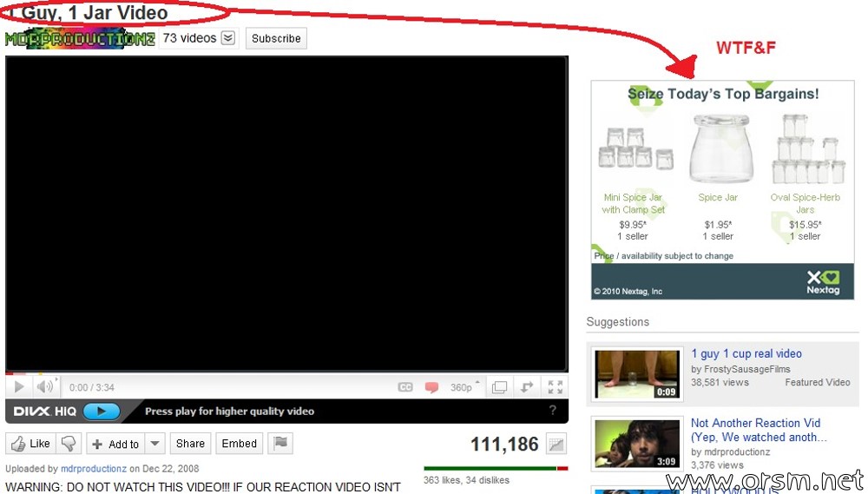Open the Oval Spice-Herb Jars ad

pos(805,203)
